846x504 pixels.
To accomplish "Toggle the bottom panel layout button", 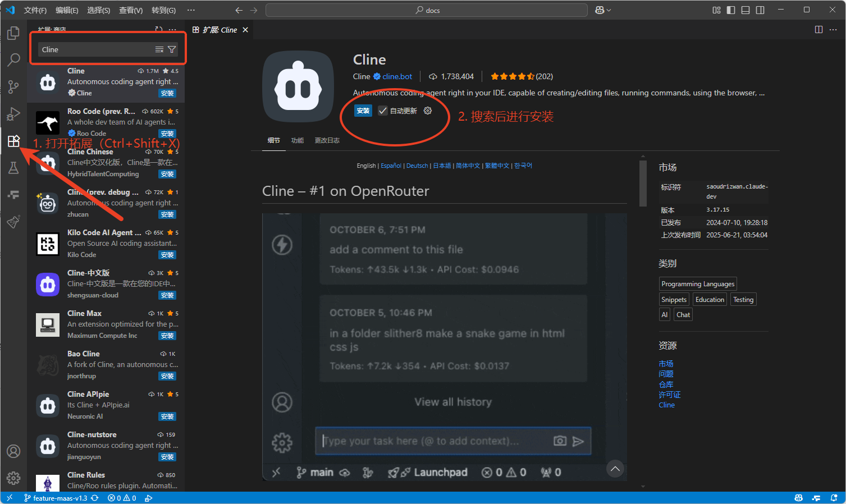I will pos(746,10).
